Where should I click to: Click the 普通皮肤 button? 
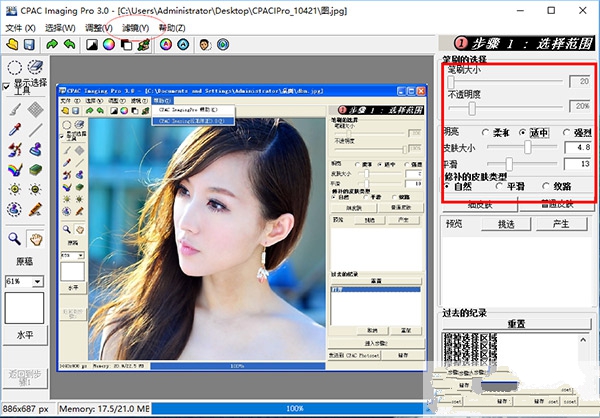click(557, 205)
